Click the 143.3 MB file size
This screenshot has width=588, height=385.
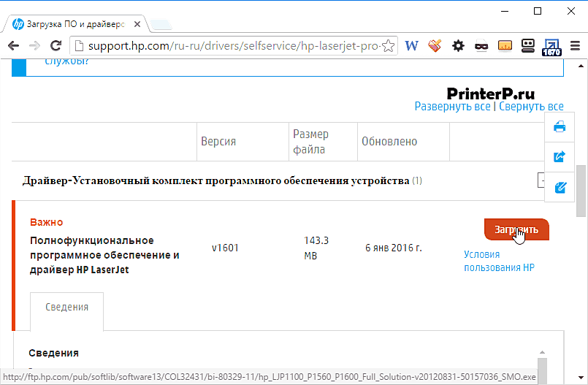316,248
